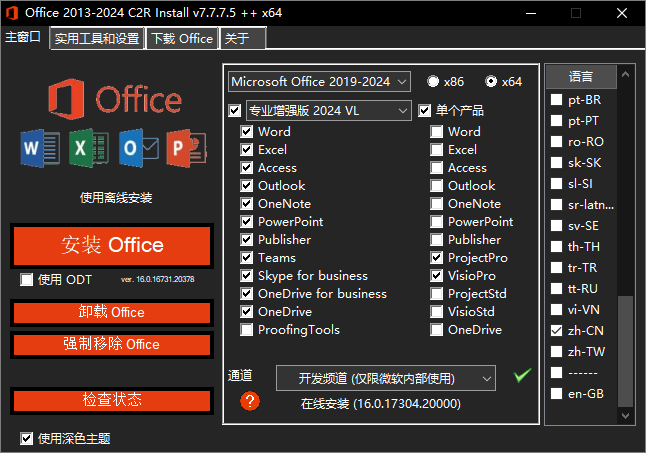Click the green checkmark beside channel dropdown
646x453 pixels.
pos(522,375)
